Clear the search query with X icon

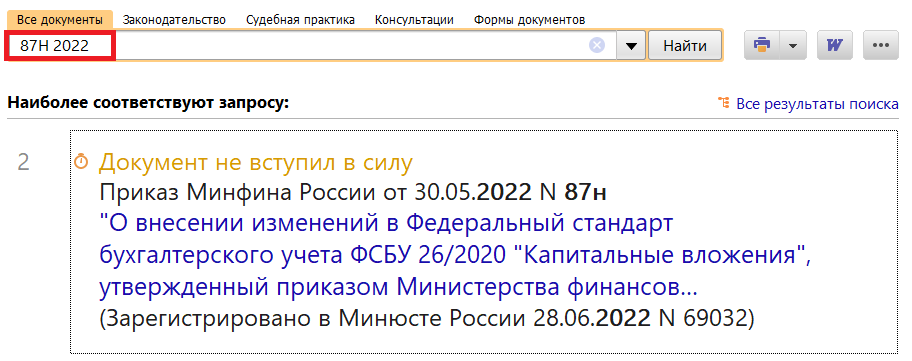[x=597, y=45]
